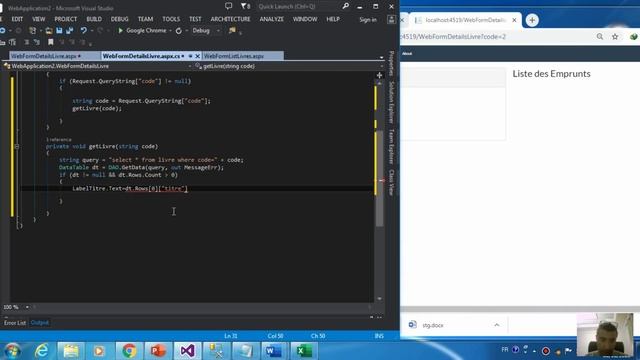Image resolution: width=640 pixels, height=360 pixels.
Task: Open the Output tab
Action: 40,323
